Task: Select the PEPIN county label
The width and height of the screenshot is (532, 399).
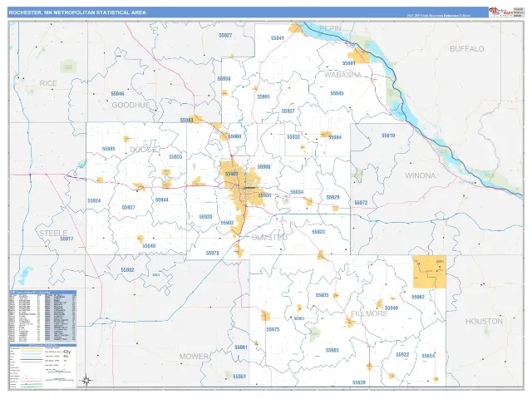Action: [331, 28]
